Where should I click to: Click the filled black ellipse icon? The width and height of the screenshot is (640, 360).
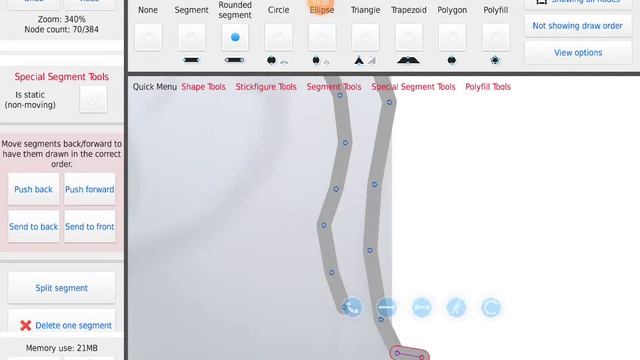coord(316,60)
